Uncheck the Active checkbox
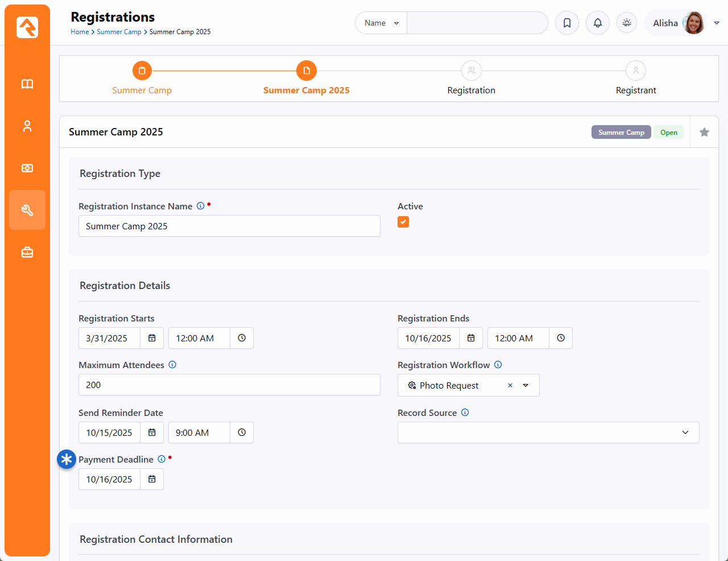Screen dimensions: 728x561 pyautogui.click(x=403, y=222)
